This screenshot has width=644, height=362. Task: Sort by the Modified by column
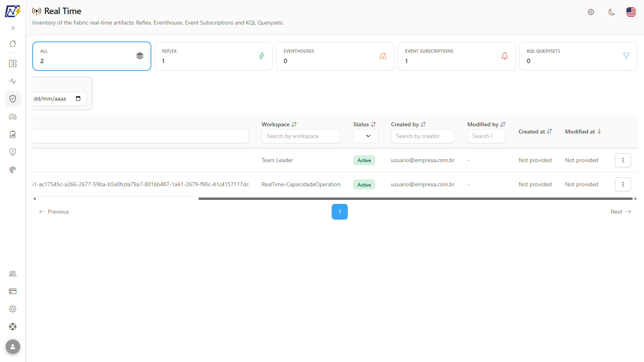tap(487, 124)
